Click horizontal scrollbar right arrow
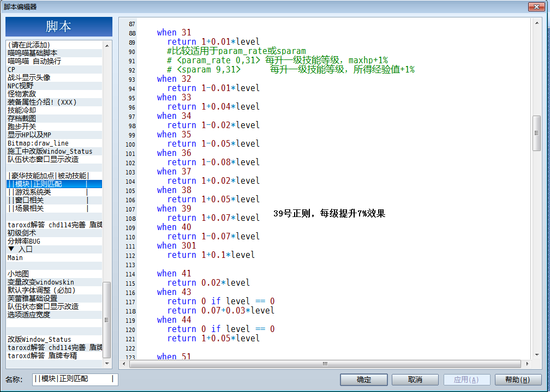550x392 pixels. click(x=527, y=364)
